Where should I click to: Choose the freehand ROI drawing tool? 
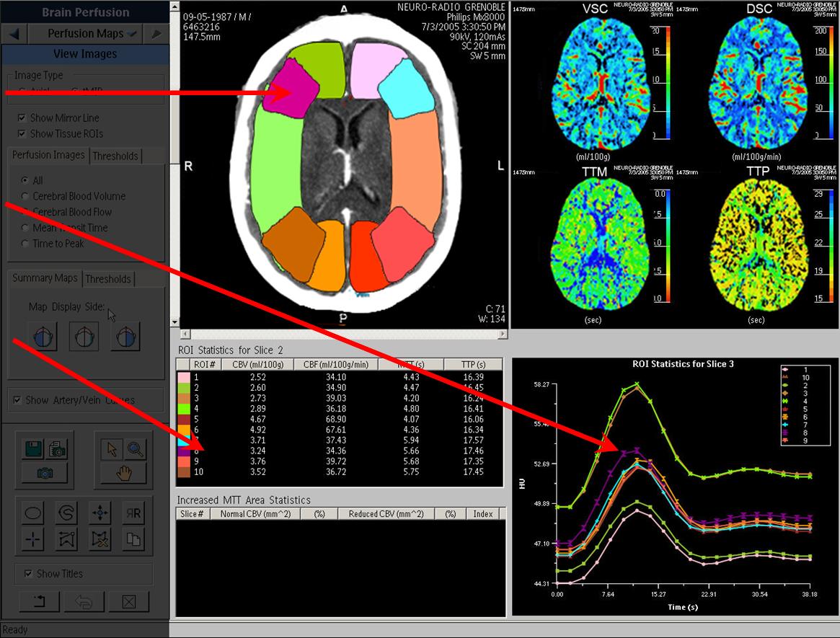tap(66, 513)
